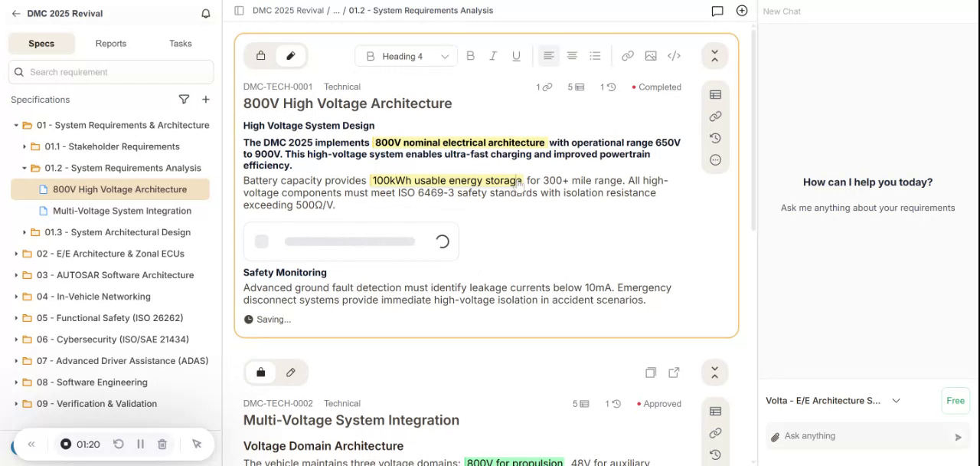Open the filter for specifications
The height and width of the screenshot is (466, 980).
click(184, 100)
